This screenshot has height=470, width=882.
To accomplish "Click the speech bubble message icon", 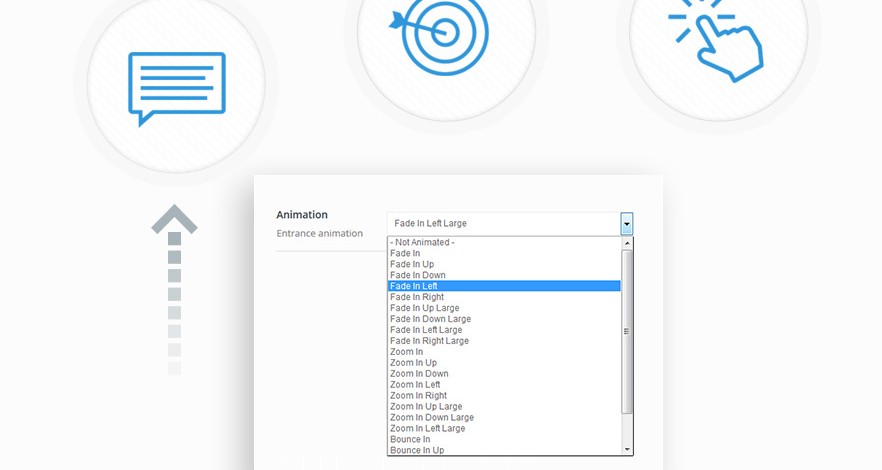I will (177, 89).
